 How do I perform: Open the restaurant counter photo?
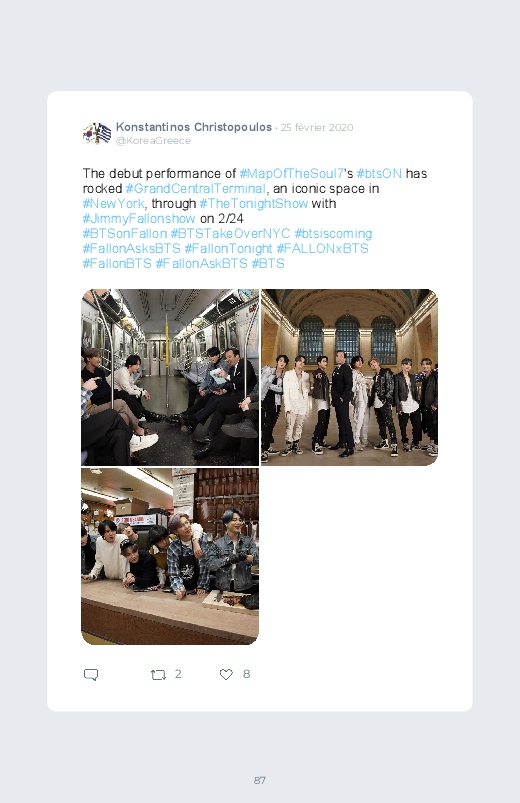[x=170, y=556]
